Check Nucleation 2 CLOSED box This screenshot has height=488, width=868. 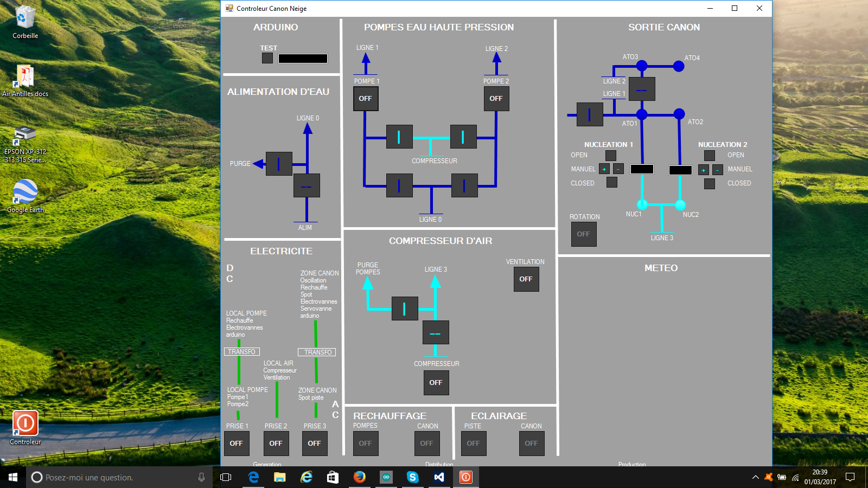pyautogui.click(x=710, y=184)
